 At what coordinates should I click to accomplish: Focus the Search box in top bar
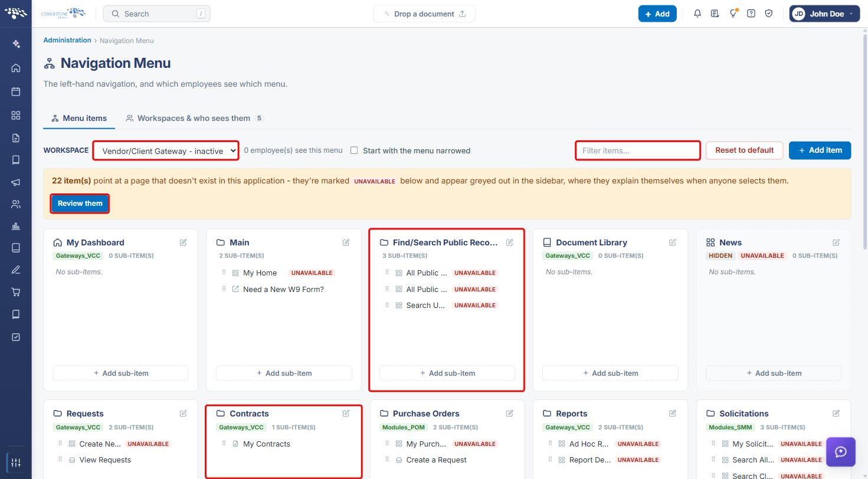click(156, 14)
